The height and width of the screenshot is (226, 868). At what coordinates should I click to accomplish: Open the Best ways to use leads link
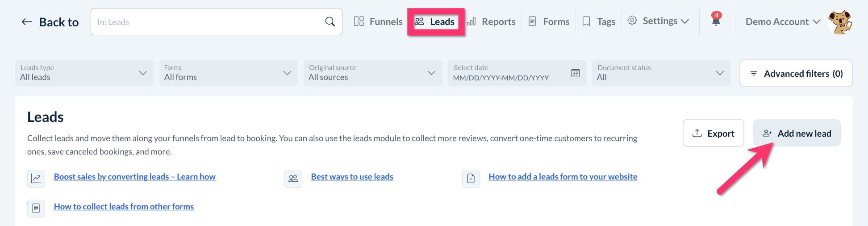(352, 176)
